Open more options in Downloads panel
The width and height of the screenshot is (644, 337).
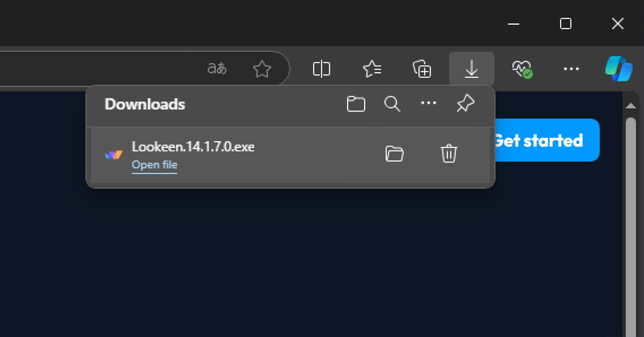coord(428,103)
